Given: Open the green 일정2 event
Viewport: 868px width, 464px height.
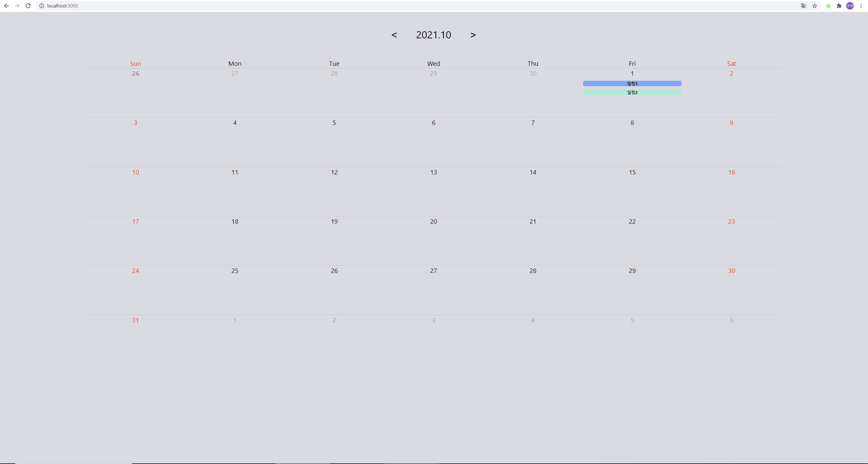Looking at the screenshot, I should 632,92.
